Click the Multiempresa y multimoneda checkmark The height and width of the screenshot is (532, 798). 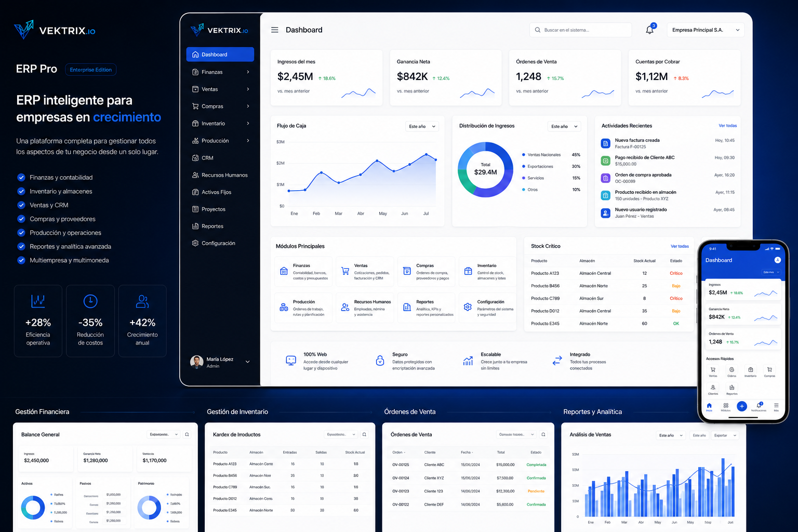coord(21,260)
